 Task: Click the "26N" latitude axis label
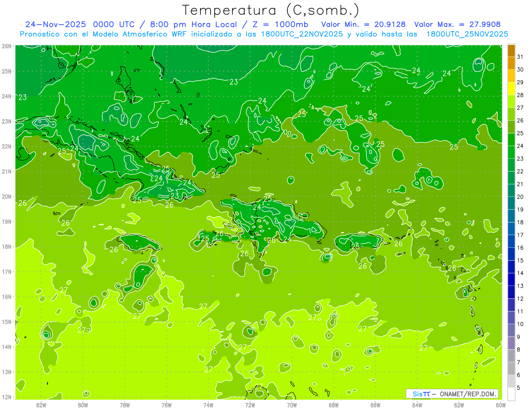[7, 46]
